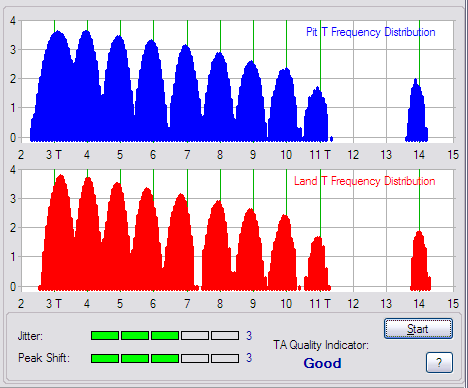Click the blue 7T peak in pit chart
This screenshot has width=468, height=388.
(186, 93)
